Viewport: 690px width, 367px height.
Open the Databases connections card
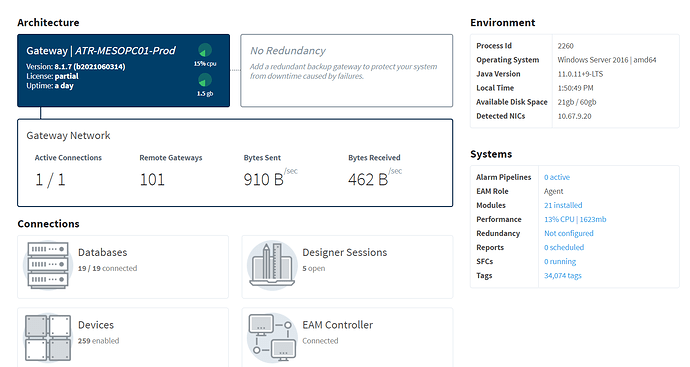(x=123, y=267)
